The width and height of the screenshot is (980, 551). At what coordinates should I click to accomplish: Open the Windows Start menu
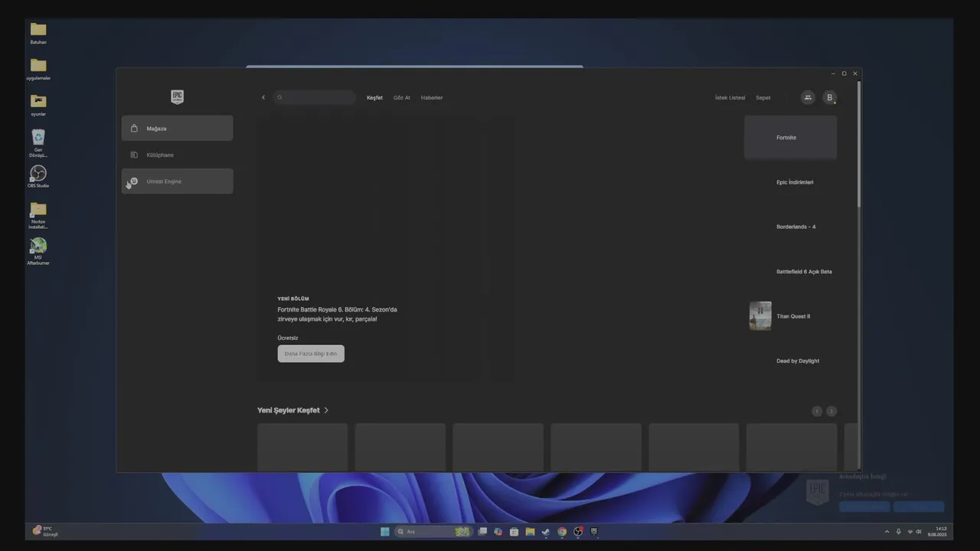(385, 531)
